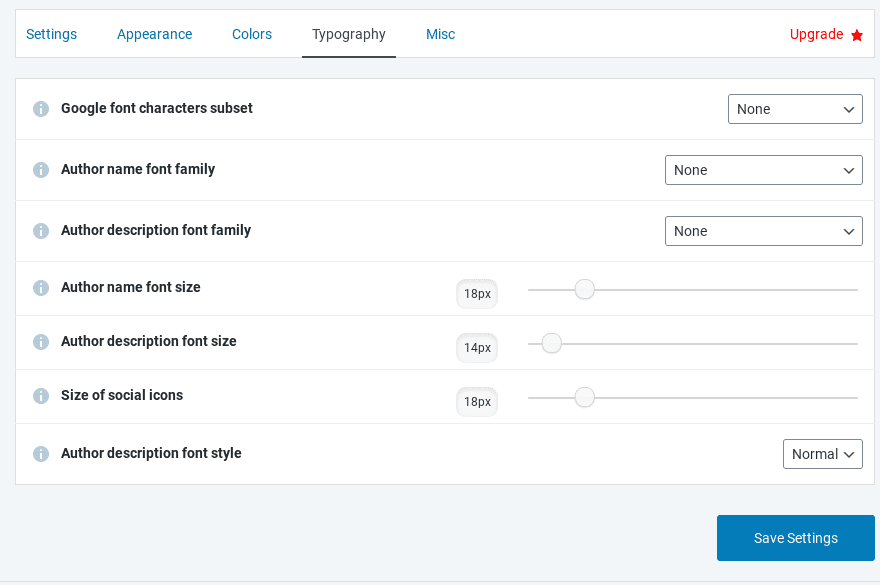Image resolution: width=880 pixels, height=585 pixels.
Task: Switch to the Colors tab
Action: click(x=251, y=34)
